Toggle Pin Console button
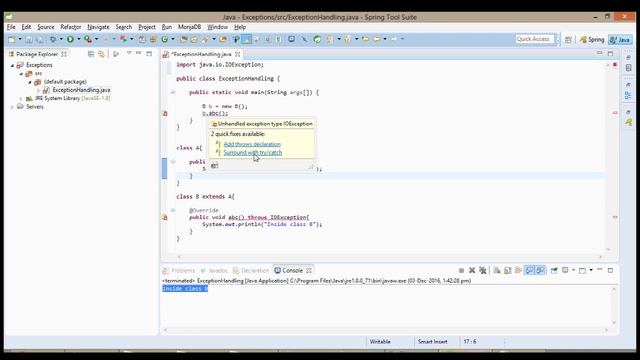Screen dimensions: 640x360 click(554, 271)
